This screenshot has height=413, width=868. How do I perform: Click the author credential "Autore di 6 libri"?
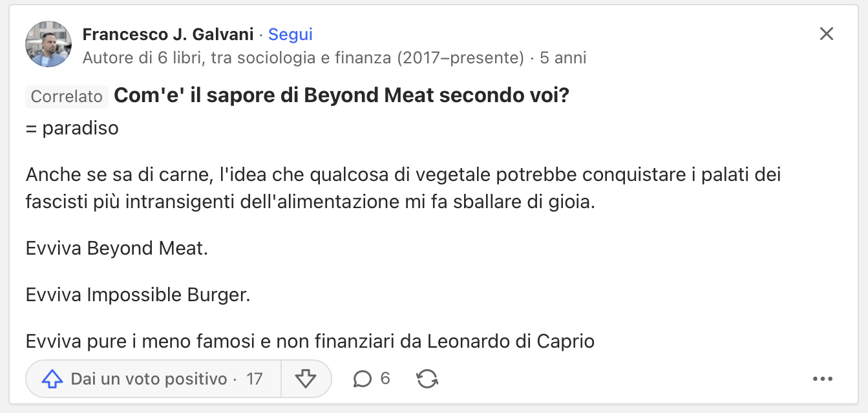302,58
